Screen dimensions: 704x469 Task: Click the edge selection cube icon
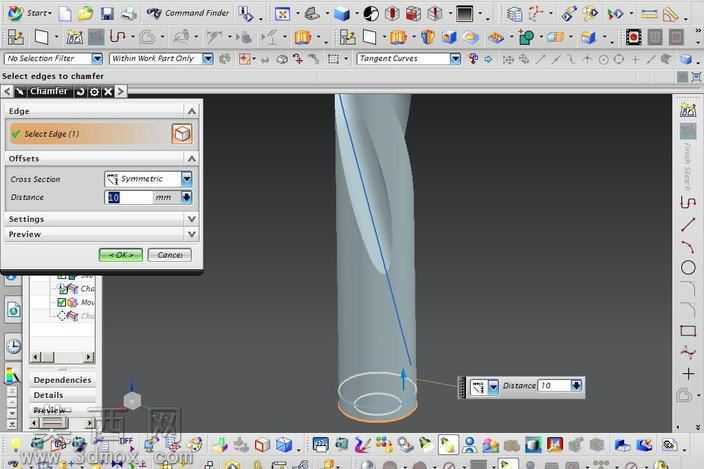point(182,134)
